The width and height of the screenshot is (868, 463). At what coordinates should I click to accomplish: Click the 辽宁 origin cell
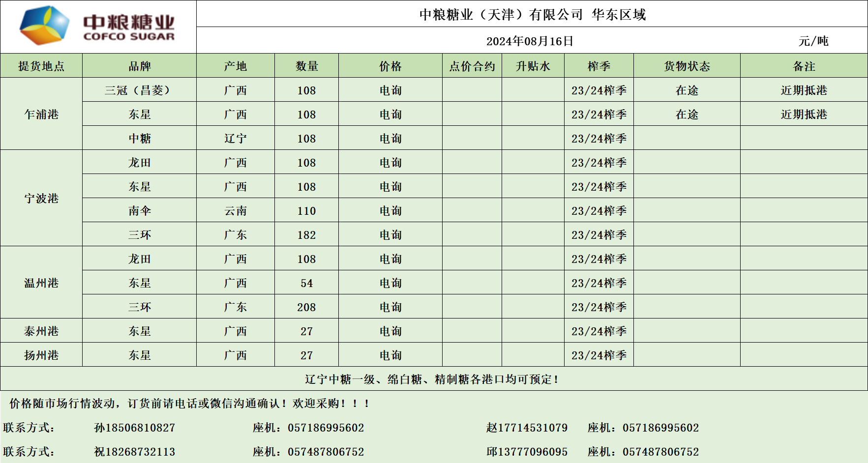click(x=235, y=139)
